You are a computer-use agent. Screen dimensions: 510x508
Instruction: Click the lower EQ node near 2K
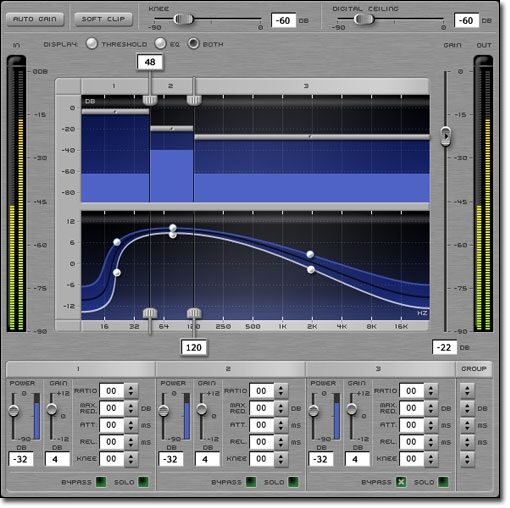[x=311, y=270]
